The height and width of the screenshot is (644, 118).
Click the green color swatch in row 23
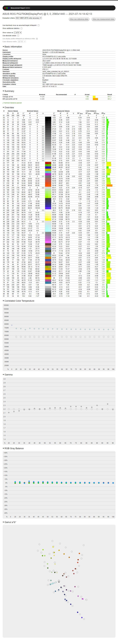48,165
